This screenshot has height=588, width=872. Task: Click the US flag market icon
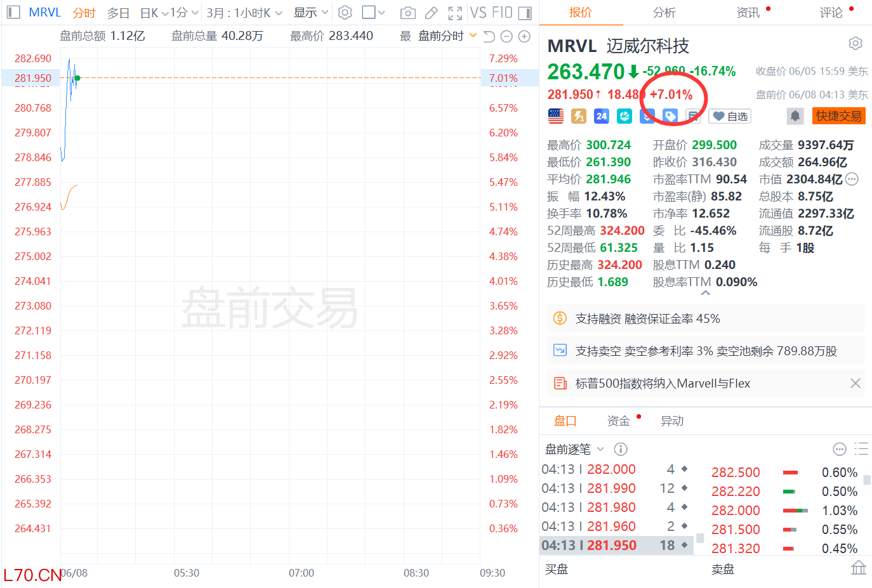tap(556, 116)
